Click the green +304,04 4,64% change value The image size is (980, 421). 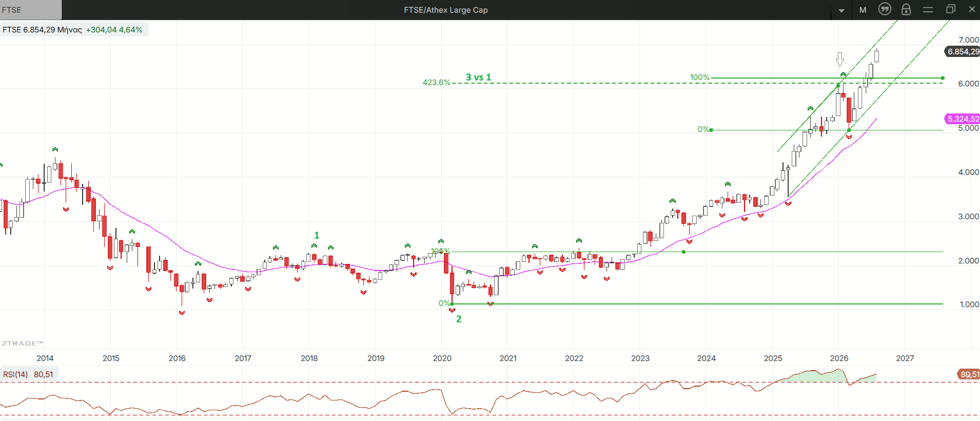[114, 30]
